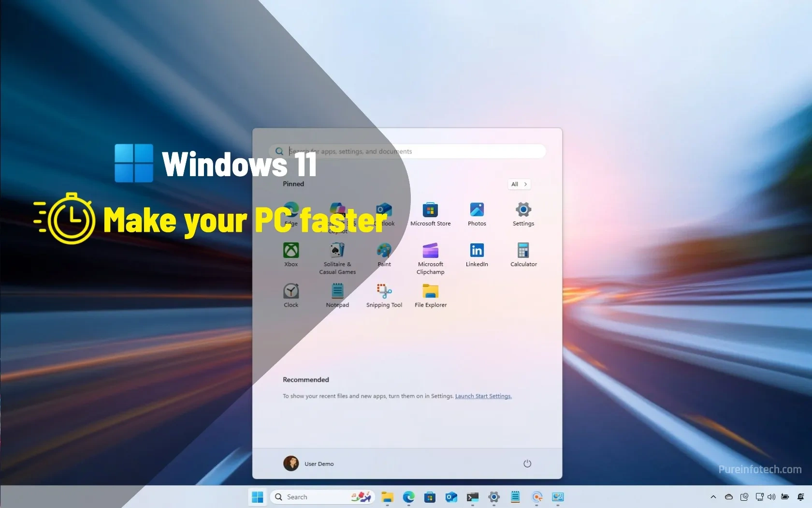
Task: Click the power button in Start menu
Action: coord(527,463)
